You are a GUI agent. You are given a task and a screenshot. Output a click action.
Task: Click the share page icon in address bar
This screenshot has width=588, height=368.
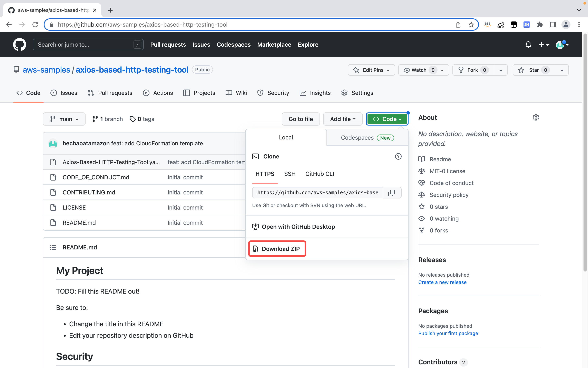tap(458, 25)
